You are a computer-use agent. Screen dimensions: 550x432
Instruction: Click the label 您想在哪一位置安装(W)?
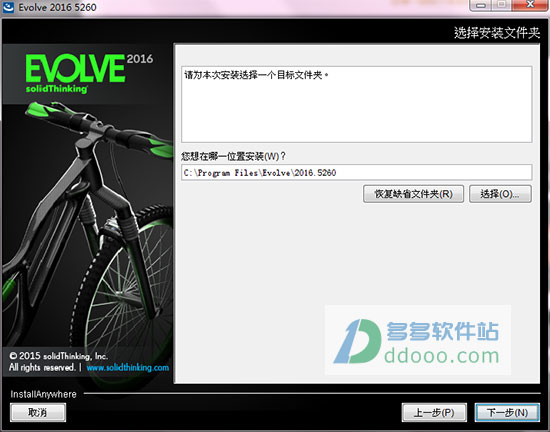click(233, 156)
